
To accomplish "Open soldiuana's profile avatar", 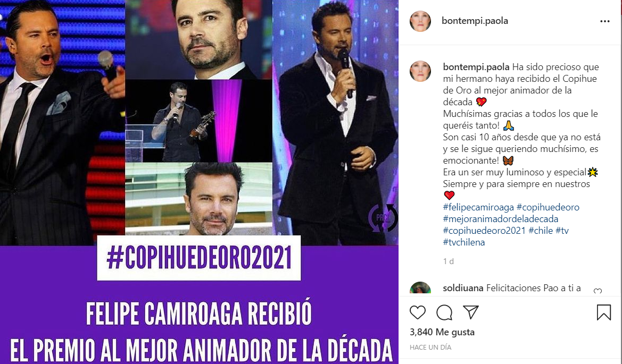I will tap(420, 289).
